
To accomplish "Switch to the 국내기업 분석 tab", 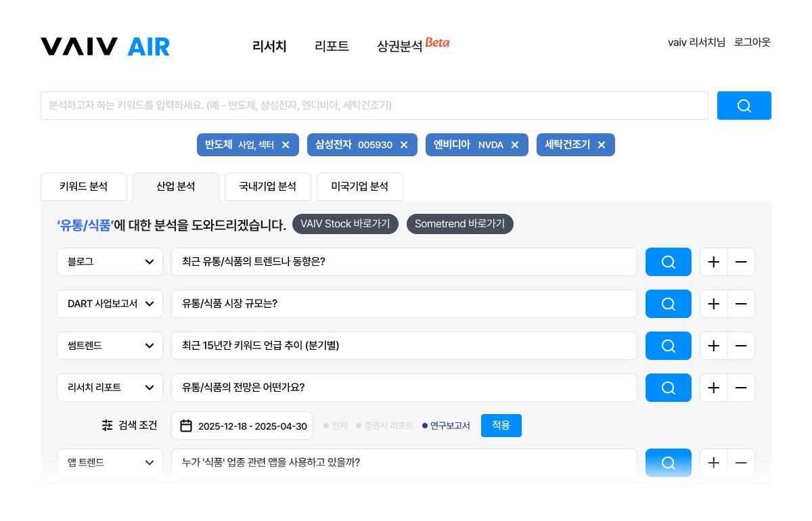I will [x=267, y=187].
